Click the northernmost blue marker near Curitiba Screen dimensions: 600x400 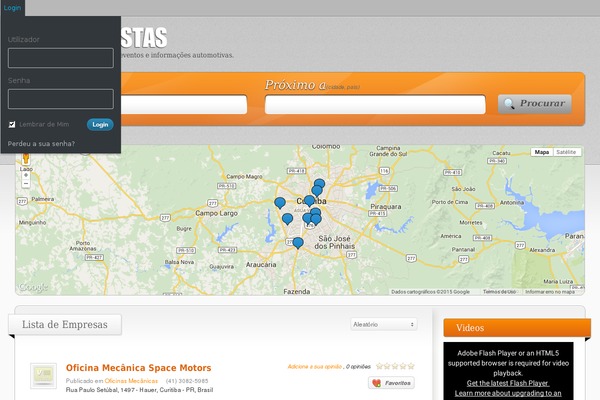pos(319,184)
